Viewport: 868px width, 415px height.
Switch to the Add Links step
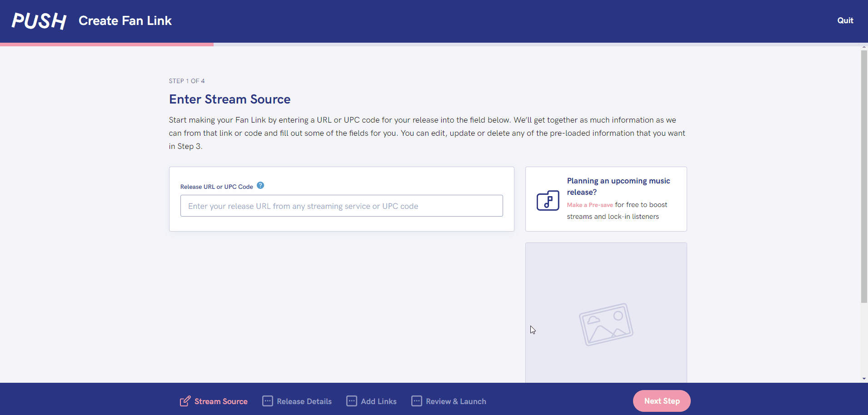(379, 401)
